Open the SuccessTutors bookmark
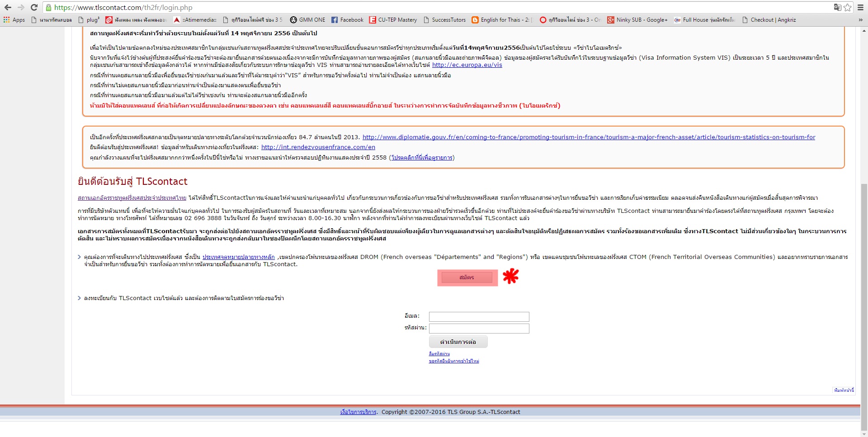The height and width of the screenshot is (437, 868). pos(444,20)
